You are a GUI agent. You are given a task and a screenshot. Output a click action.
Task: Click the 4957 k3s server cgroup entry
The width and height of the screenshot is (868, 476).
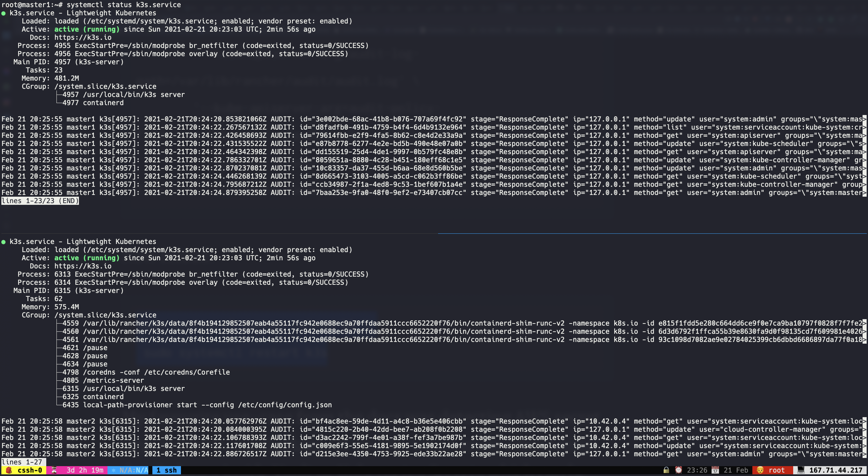(x=123, y=95)
